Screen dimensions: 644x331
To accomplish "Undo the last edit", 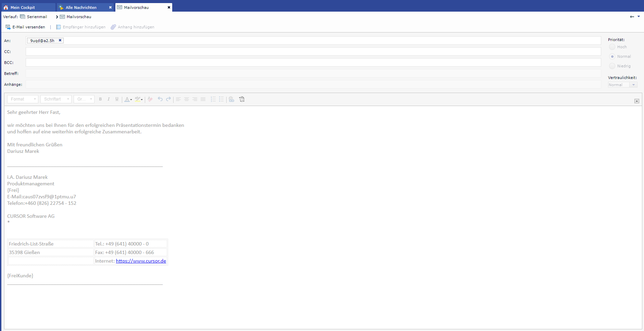I will click(x=160, y=99).
